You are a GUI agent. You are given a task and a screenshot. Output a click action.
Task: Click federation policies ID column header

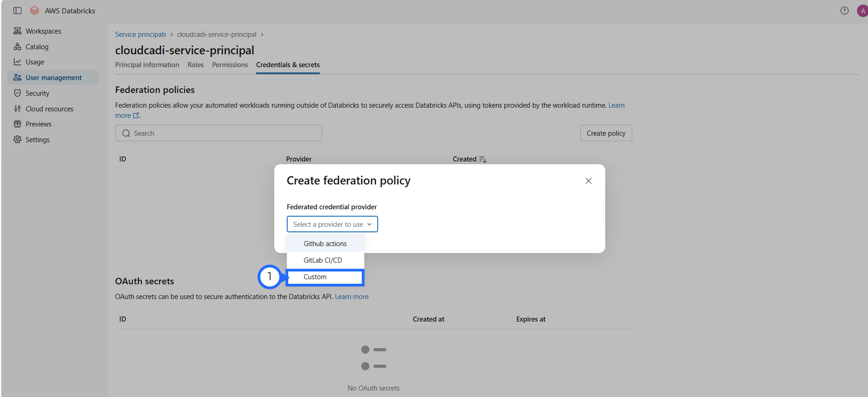(123, 159)
